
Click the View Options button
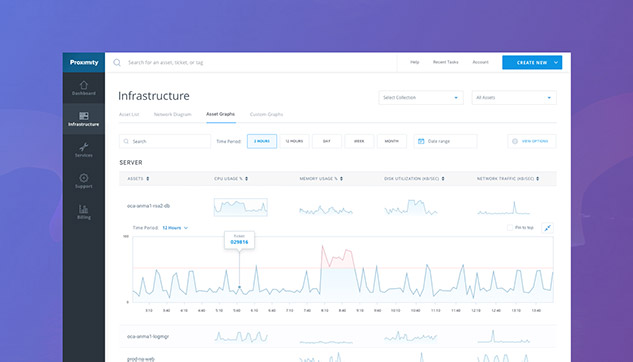click(532, 141)
